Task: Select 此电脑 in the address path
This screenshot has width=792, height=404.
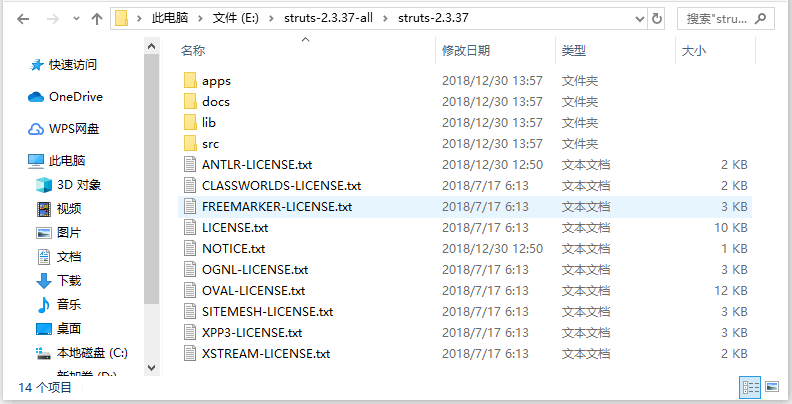Action: click(170, 18)
